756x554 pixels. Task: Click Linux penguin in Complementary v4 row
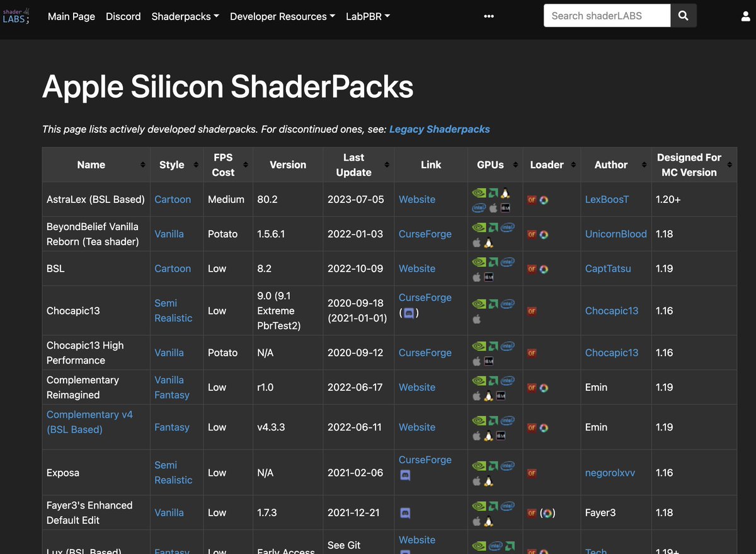[488, 436]
